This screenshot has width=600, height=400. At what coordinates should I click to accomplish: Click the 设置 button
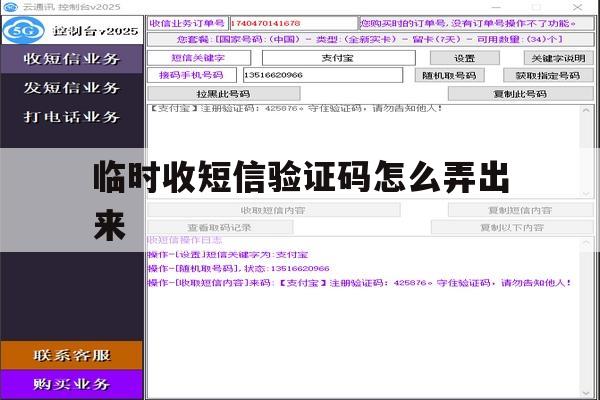point(465,58)
